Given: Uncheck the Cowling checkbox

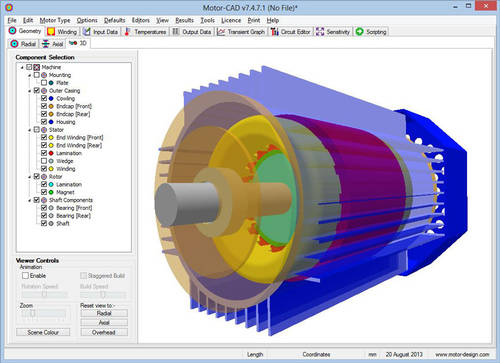Looking at the screenshot, I should (x=44, y=98).
